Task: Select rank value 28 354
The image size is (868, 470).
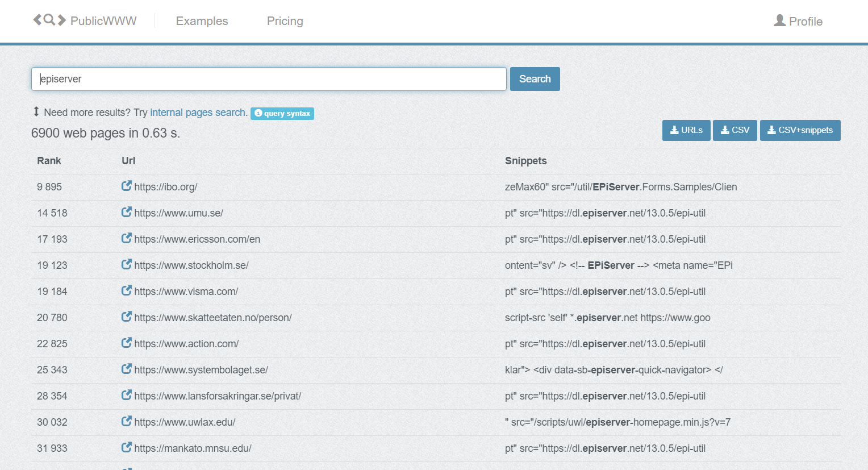Action: (x=52, y=396)
